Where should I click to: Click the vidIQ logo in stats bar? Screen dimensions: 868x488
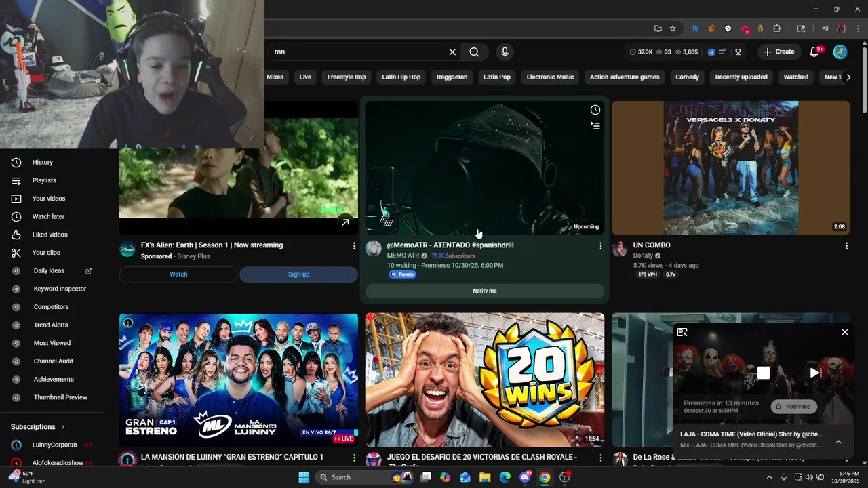pos(711,52)
